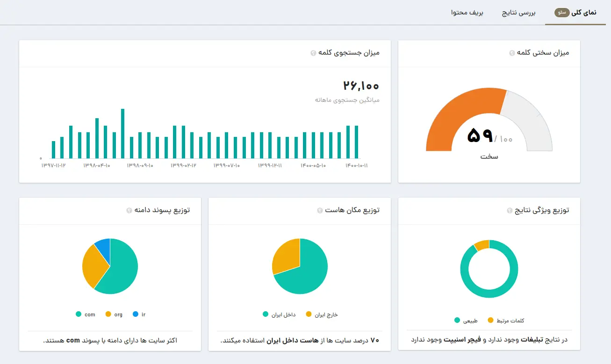This screenshot has height=364, width=611.
Task: Click the ۱۴۰۰-۱۰-۱۱ axis date label
Action: [x=356, y=165]
